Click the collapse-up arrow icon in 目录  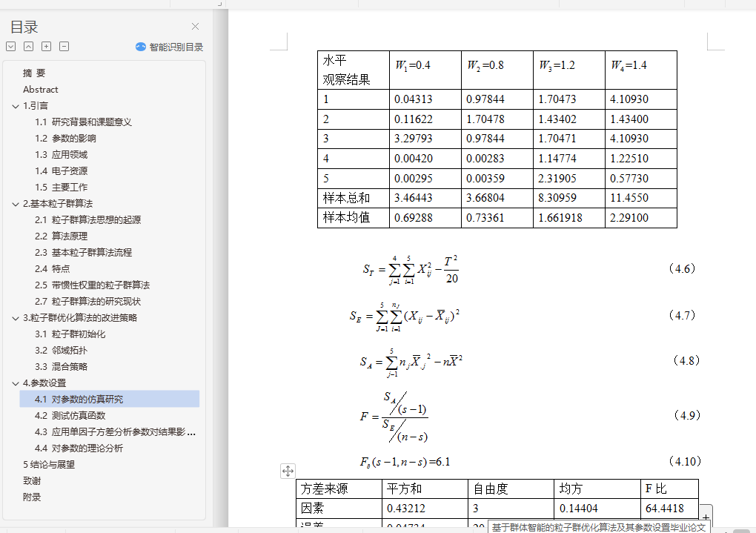coord(28,46)
